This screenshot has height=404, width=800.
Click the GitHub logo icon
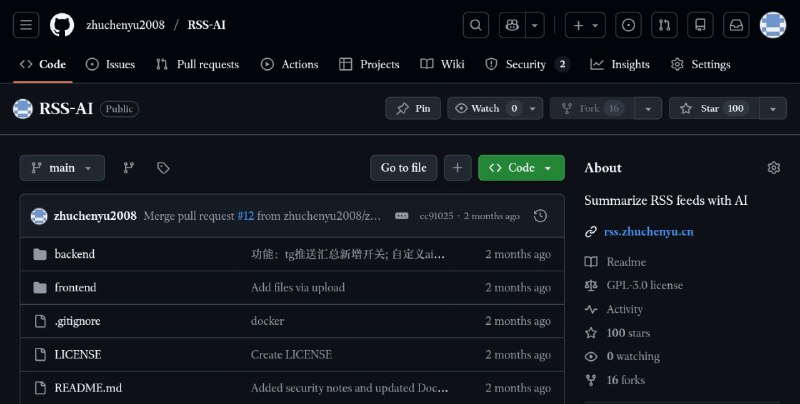tap(62, 25)
